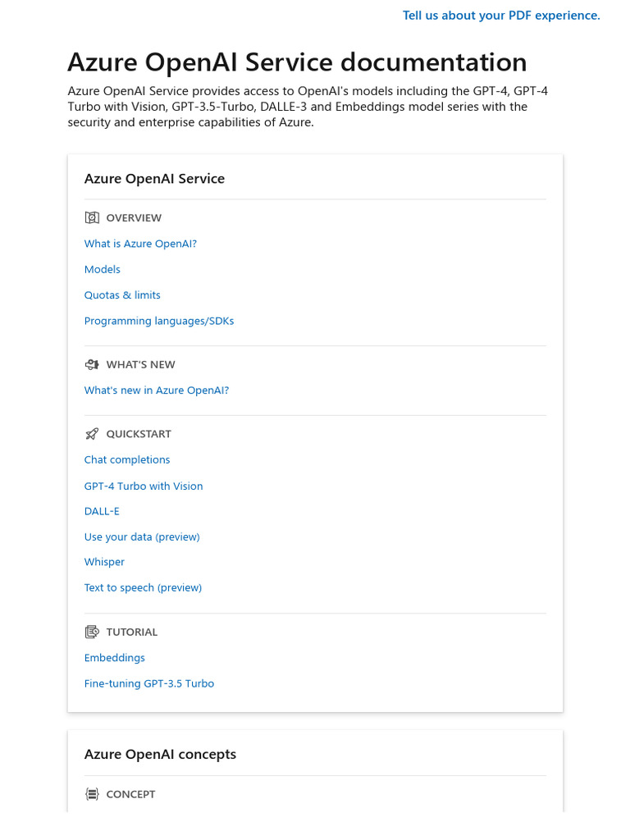The height and width of the screenshot is (840, 630).
Task: Click the Azure OpenAI Service card heading
Action: pyautogui.click(x=154, y=179)
